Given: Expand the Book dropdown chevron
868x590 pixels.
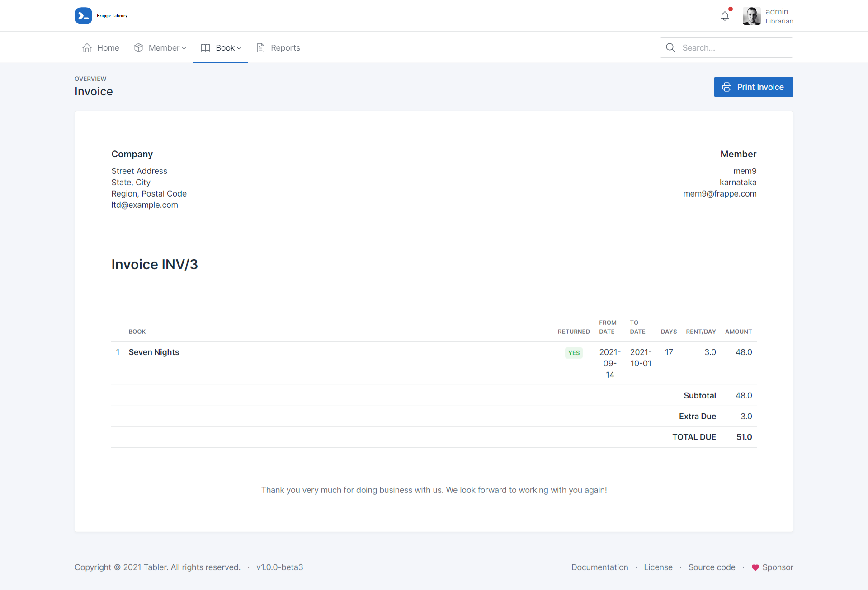Looking at the screenshot, I should tap(239, 48).
